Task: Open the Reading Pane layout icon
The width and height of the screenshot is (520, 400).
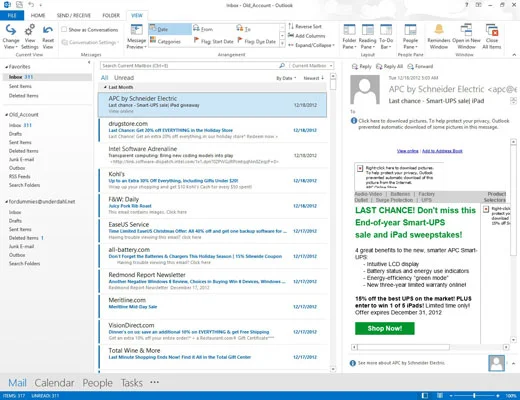Action: tap(367, 30)
